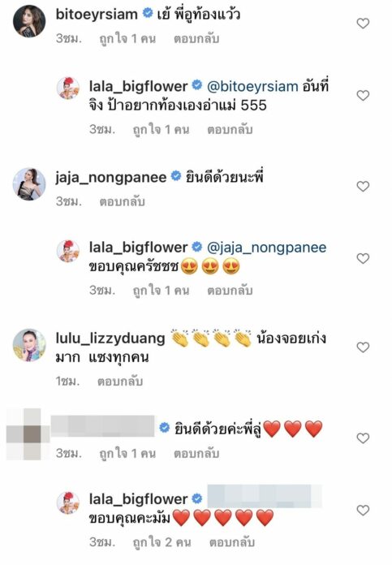Image resolution: width=392 pixels, height=565 pixels.
Task: Like jaja_nongpanee's comment heart
Action: tap(363, 186)
